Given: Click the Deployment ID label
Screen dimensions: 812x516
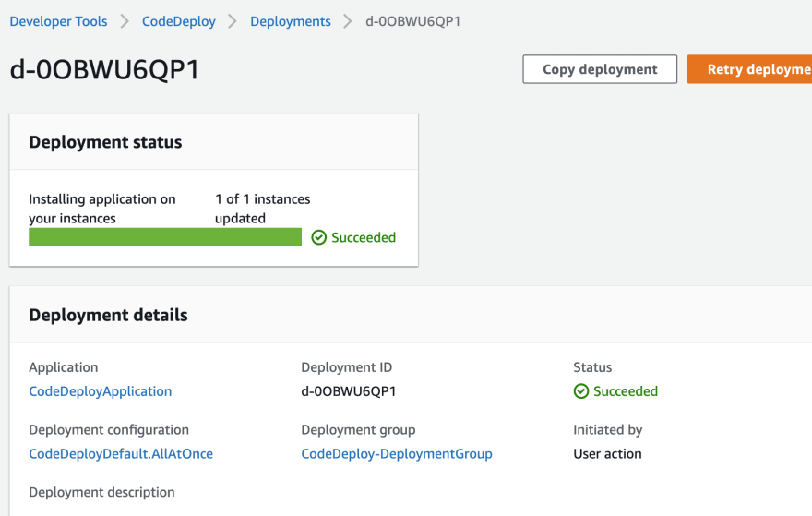Looking at the screenshot, I should pyautogui.click(x=346, y=367).
